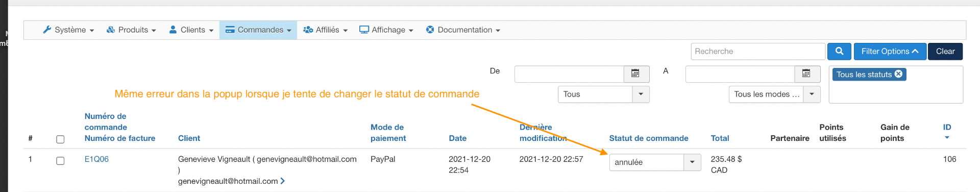Expand the 'annulée' order status dropdown

click(692, 162)
